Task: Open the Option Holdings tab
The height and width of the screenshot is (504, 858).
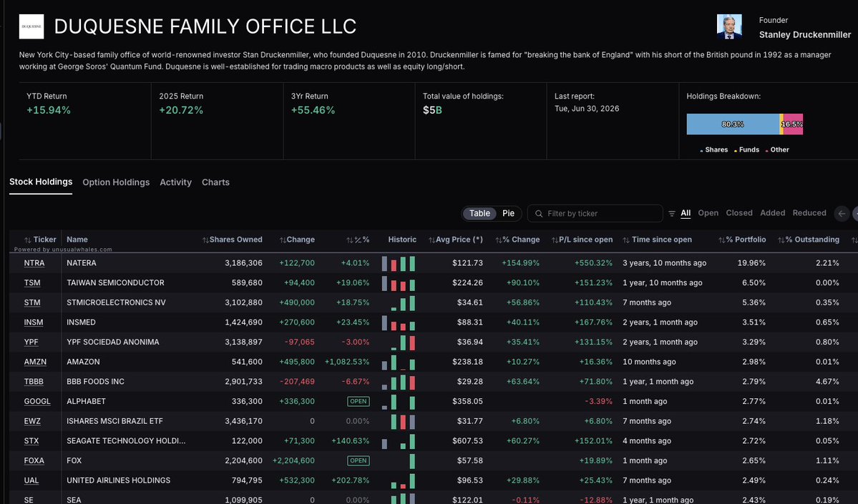Action: (x=116, y=182)
